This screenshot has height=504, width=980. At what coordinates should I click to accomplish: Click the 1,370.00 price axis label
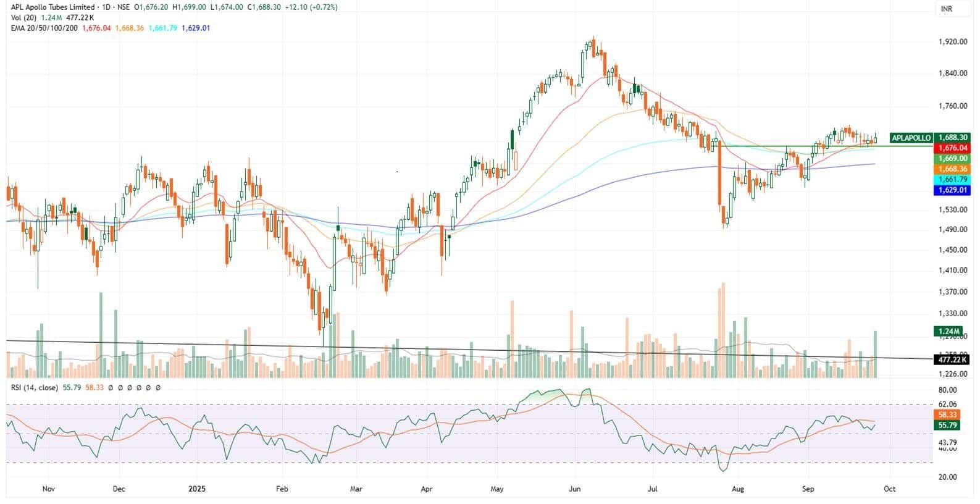[952, 292]
